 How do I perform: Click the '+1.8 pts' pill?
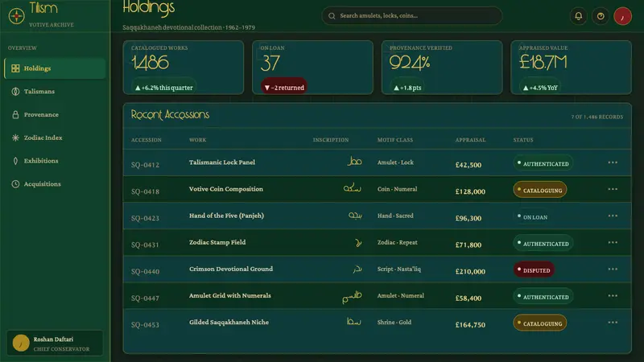click(x=407, y=88)
